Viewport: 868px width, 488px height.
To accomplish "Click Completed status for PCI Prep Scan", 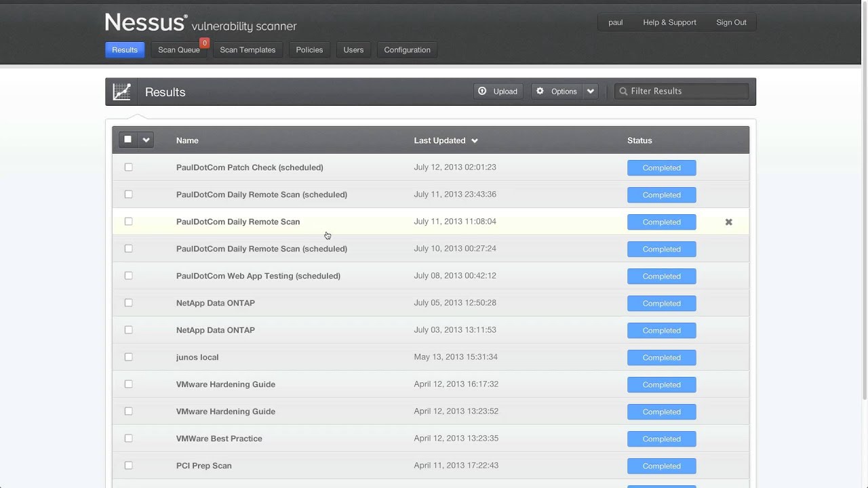I will click(661, 466).
